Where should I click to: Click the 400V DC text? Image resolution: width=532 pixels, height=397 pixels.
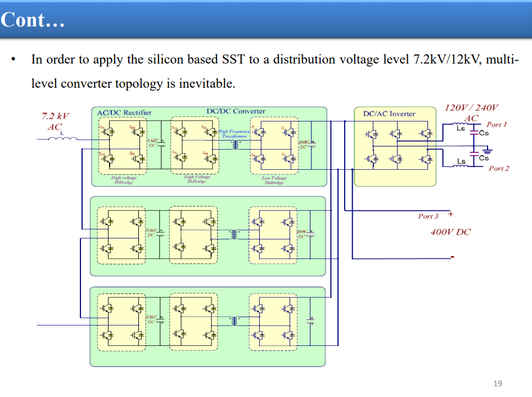click(x=450, y=232)
